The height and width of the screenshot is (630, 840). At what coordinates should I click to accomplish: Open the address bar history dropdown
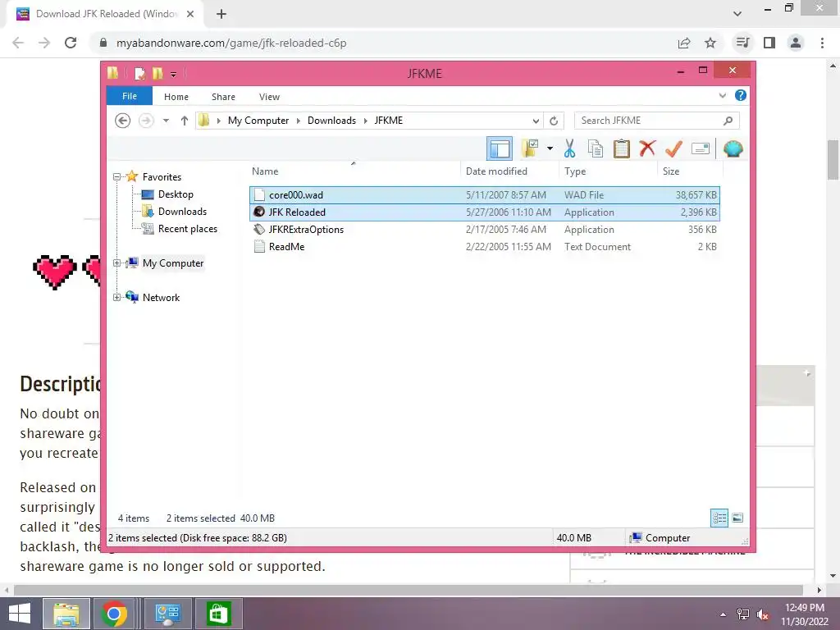(535, 121)
